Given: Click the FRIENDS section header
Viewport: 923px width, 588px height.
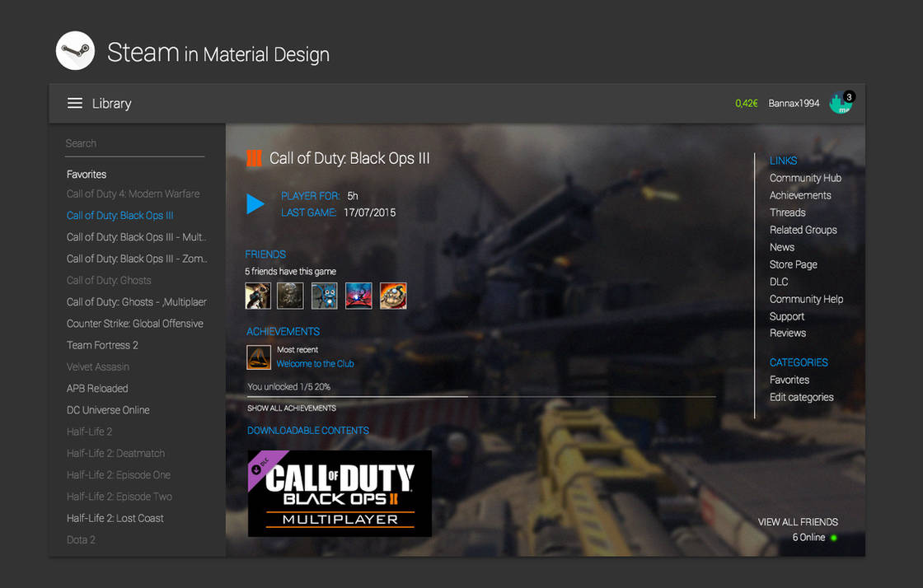Looking at the screenshot, I should point(265,254).
